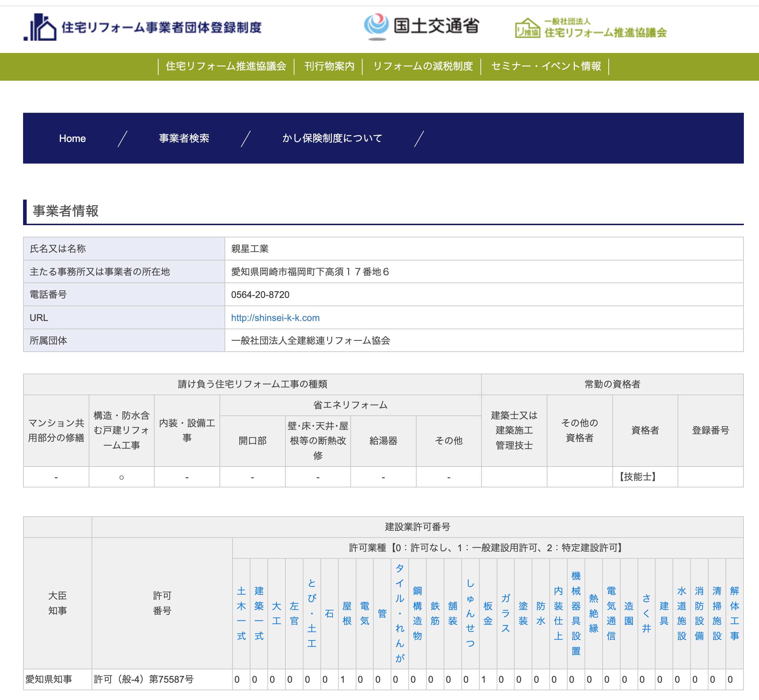Click the 解体工事 permit type link

[734, 613]
